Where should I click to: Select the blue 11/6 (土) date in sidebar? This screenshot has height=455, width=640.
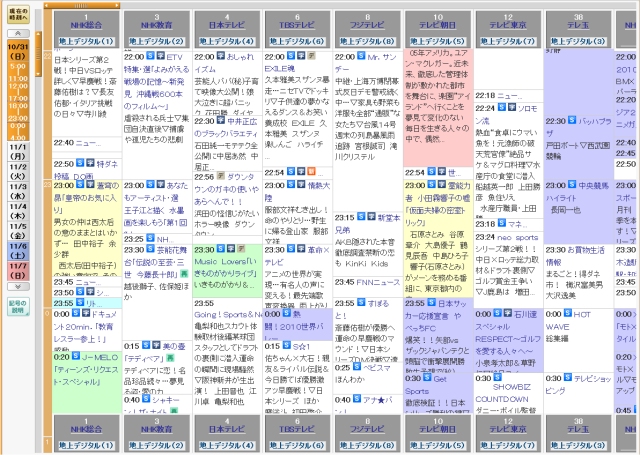(18, 251)
